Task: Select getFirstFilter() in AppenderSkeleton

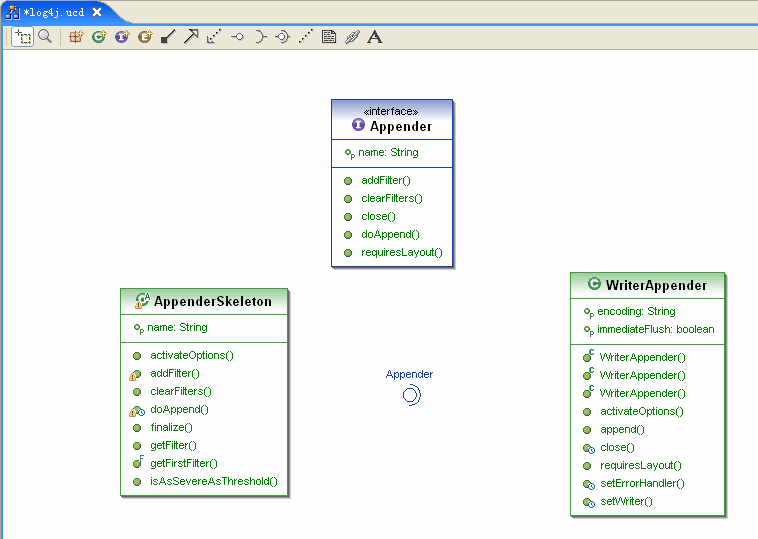Action: (x=184, y=463)
